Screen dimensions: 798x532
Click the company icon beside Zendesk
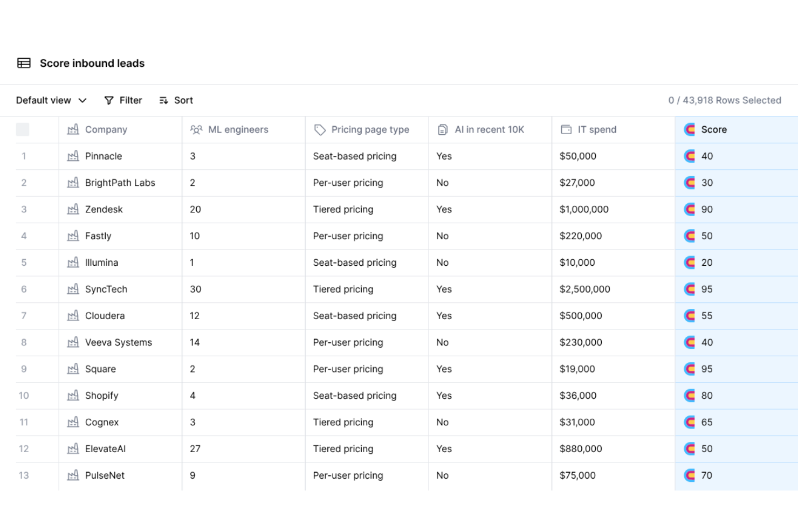pos(73,209)
